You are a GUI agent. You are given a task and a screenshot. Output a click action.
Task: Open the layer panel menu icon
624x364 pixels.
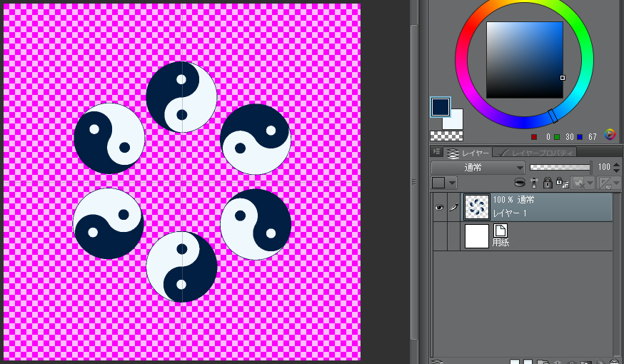[436, 151]
